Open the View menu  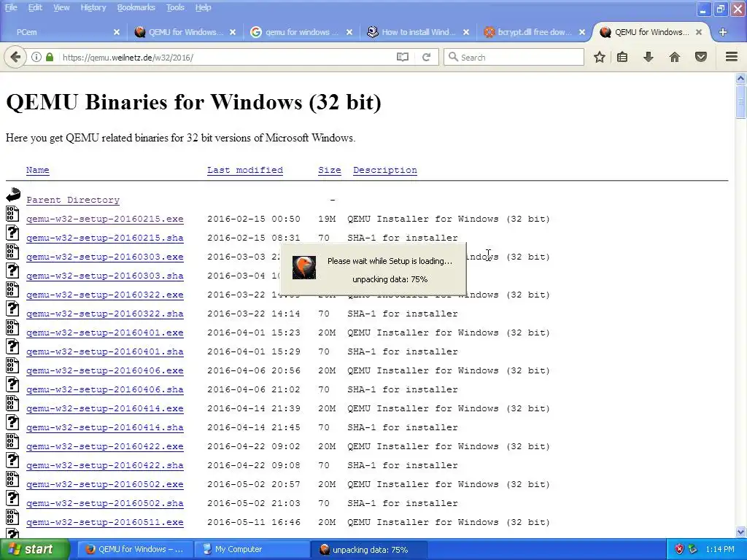(61, 7)
